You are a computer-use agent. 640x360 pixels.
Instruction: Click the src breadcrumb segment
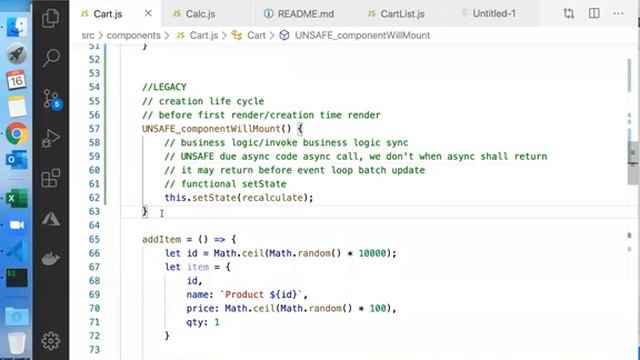pos(88,36)
